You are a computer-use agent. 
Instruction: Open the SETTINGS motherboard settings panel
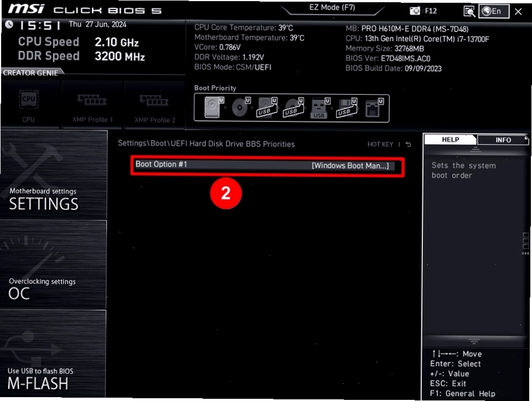(54, 174)
